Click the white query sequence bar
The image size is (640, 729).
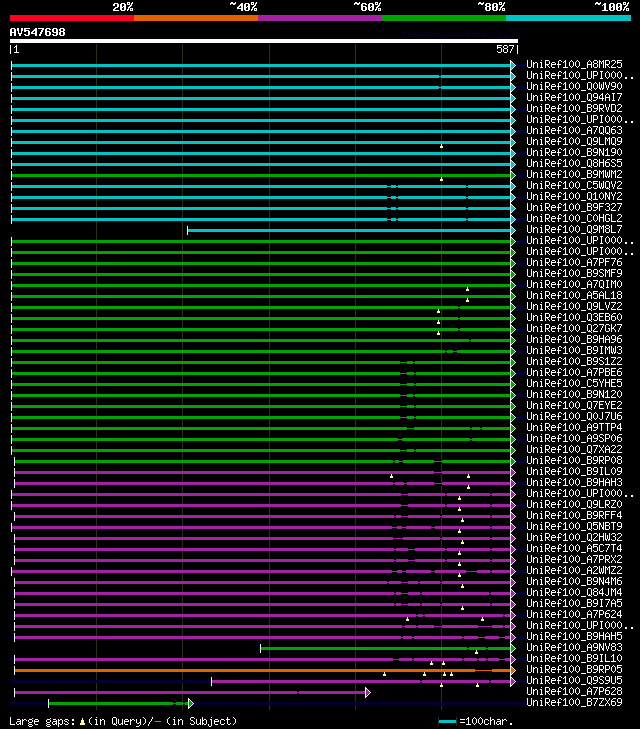[264, 41]
